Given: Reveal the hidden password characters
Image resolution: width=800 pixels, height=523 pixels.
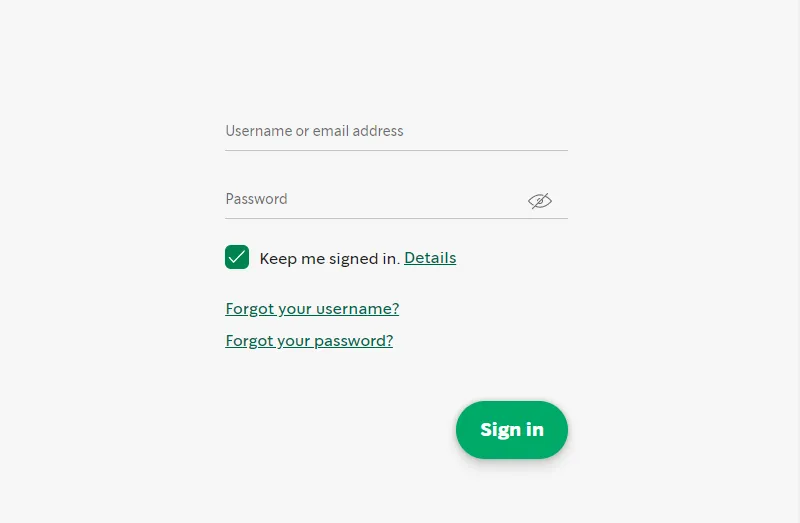Looking at the screenshot, I should (540, 201).
